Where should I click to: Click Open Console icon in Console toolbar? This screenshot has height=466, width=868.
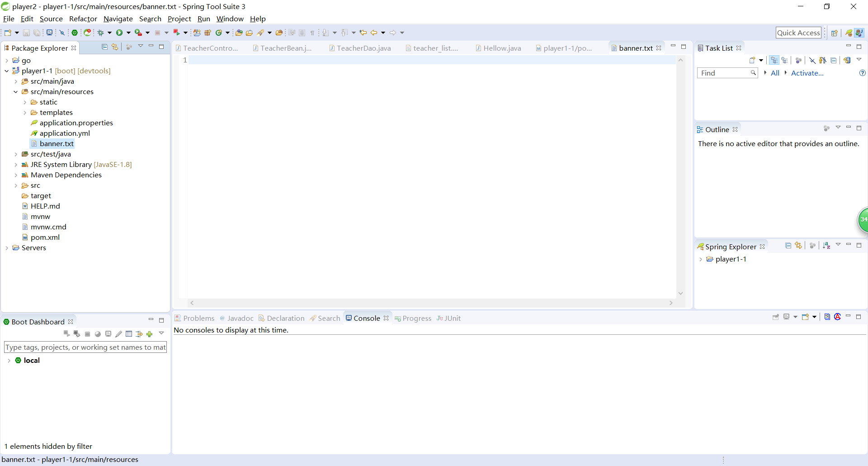click(805, 317)
